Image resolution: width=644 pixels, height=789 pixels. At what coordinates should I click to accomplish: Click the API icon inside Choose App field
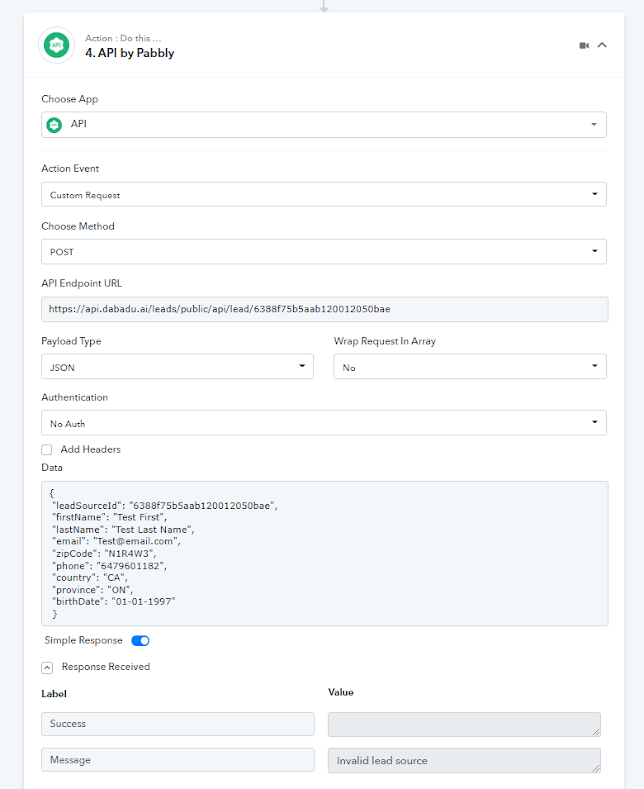[54, 124]
